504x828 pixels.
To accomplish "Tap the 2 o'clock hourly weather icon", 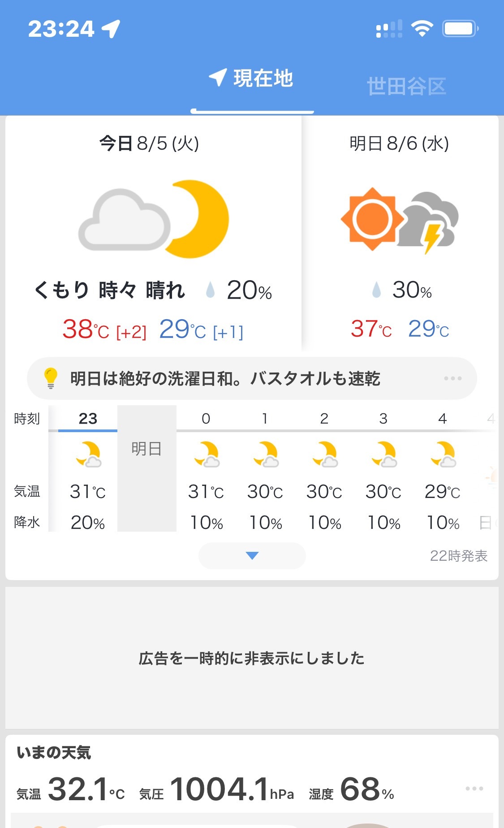I will point(324,455).
